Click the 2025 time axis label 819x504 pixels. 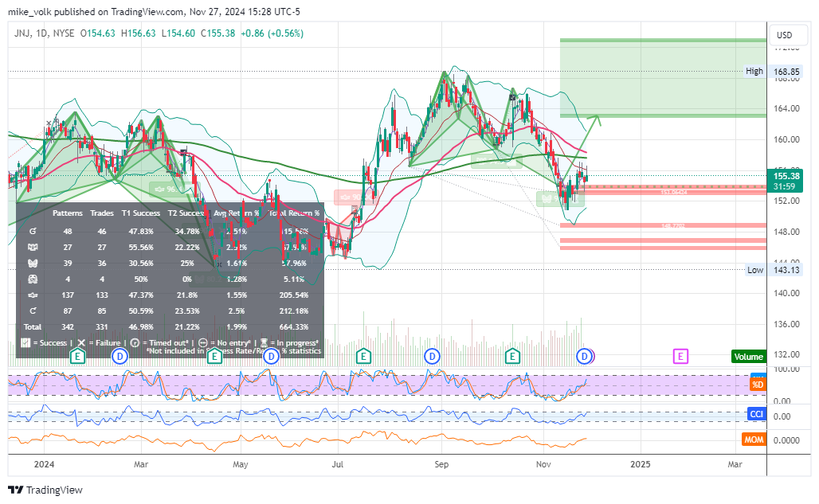pos(641,464)
